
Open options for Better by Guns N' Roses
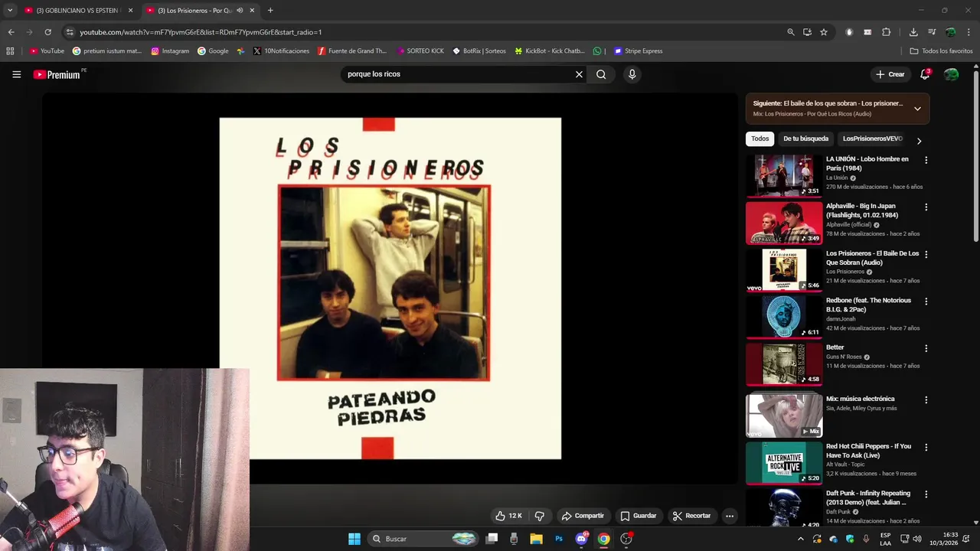pyautogui.click(x=926, y=348)
